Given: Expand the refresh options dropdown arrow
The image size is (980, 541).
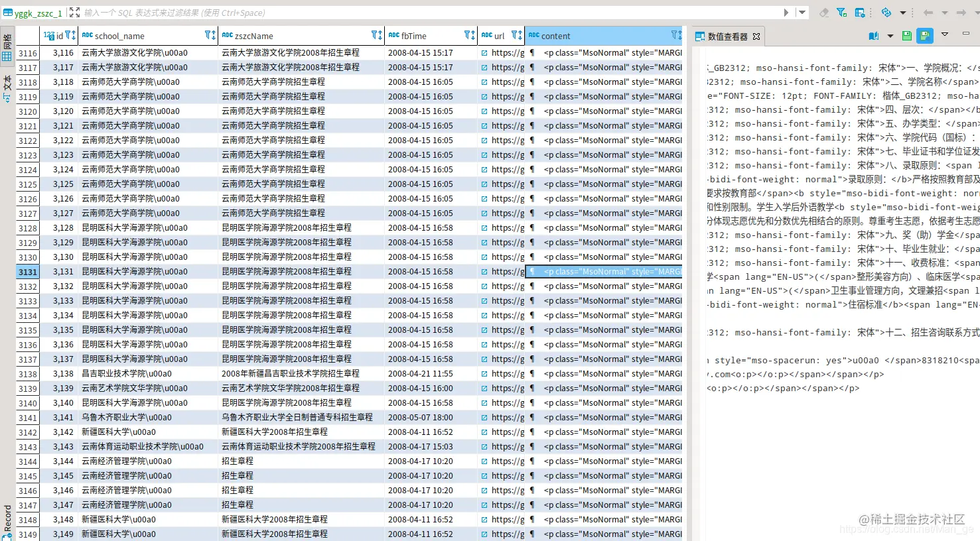Looking at the screenshot, I should pyautogui.click(x=902, y=13).
